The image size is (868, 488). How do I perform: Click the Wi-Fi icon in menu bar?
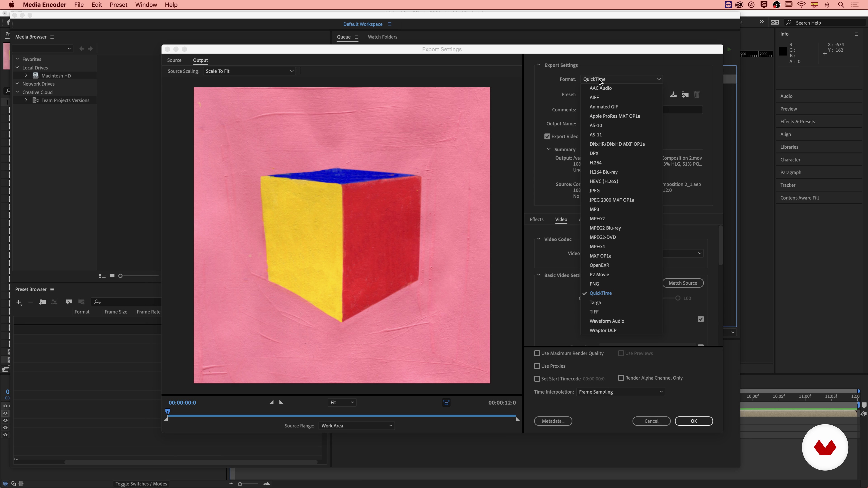point(802,5)
